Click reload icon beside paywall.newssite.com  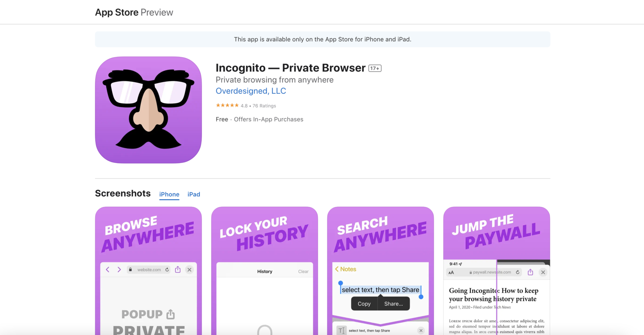point(517,272)
